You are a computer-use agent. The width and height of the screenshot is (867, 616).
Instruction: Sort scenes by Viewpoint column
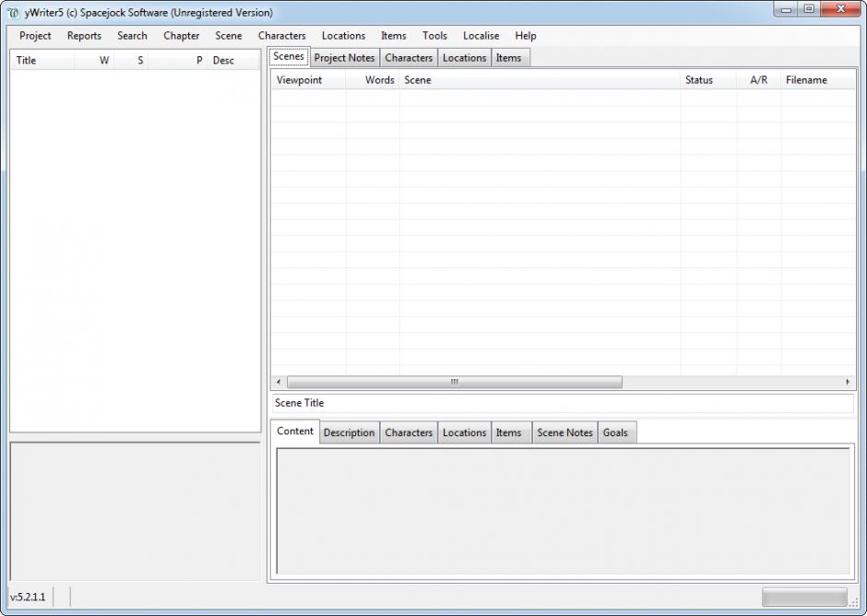(x=309, y=80)
